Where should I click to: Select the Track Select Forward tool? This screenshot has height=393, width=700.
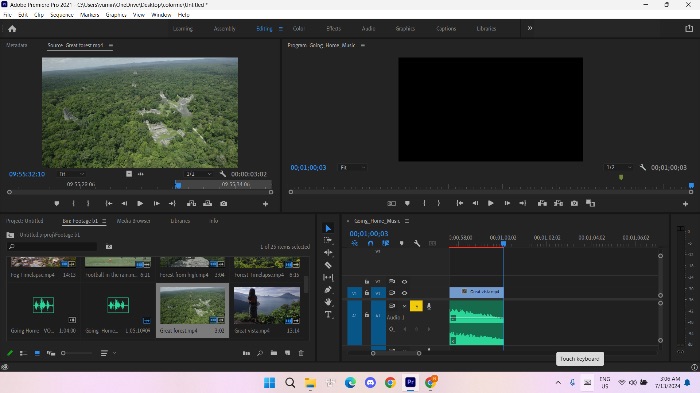328,240
